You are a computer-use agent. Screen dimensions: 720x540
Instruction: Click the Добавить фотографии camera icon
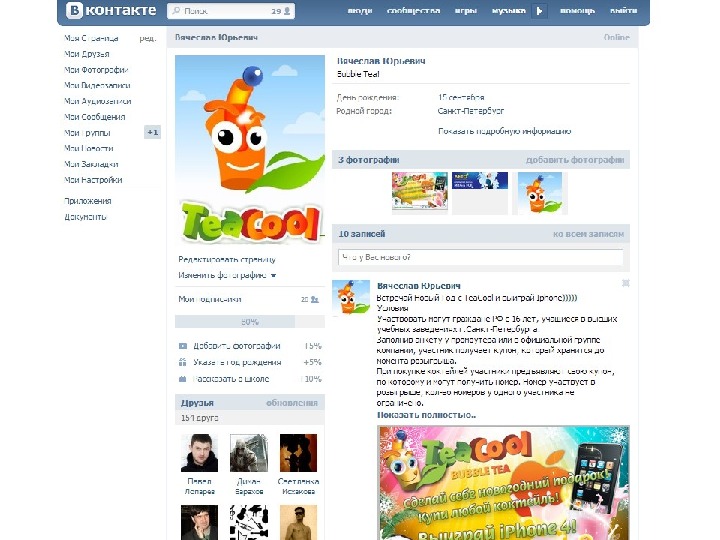point(183,346)
